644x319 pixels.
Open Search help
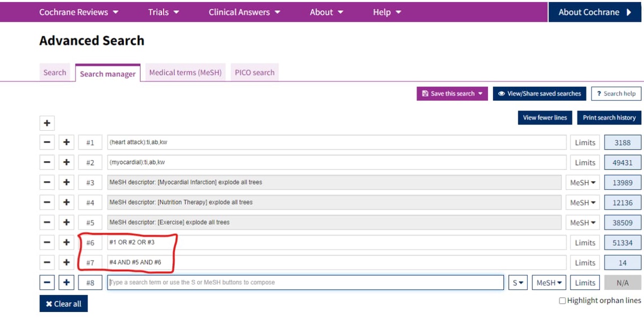[x=616, y=93]
